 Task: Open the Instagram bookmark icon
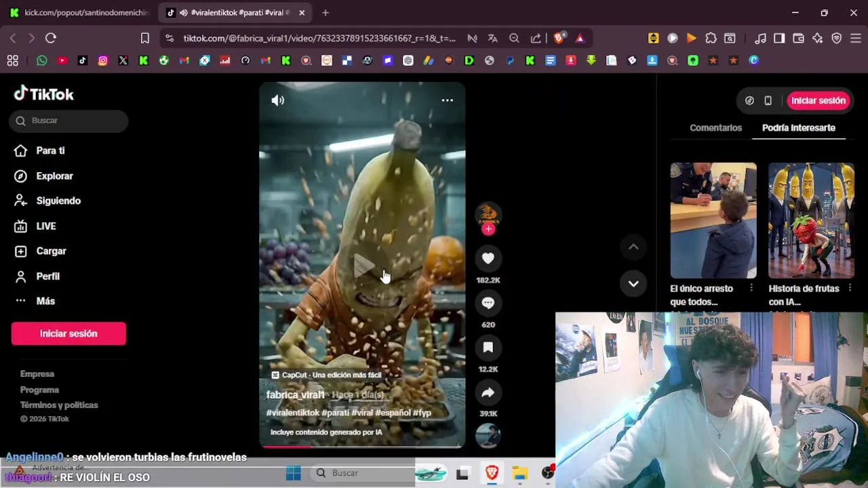point(103,60)
